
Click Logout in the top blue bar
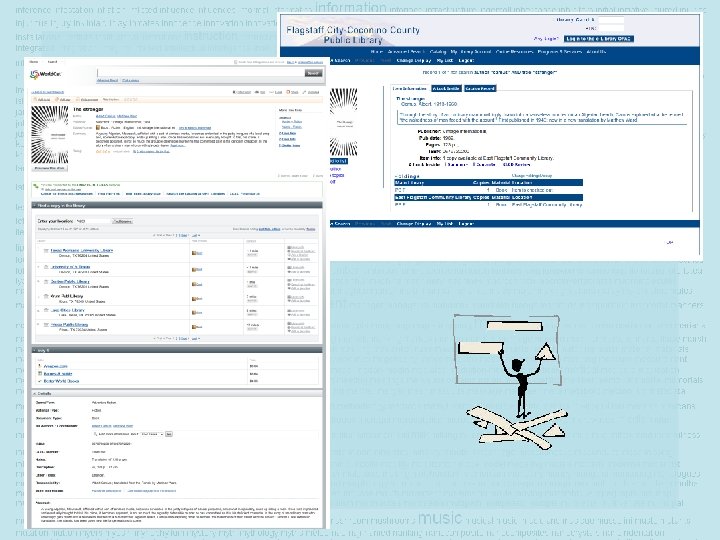click(466, 61)
